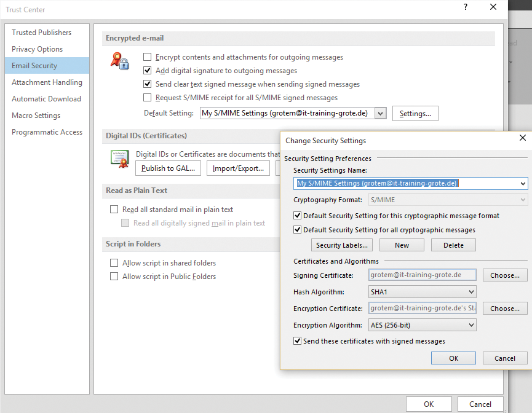The image size is (532, 413).
Task: Click the Digital IDs certificate icon
Action: [x=119, y=159]
